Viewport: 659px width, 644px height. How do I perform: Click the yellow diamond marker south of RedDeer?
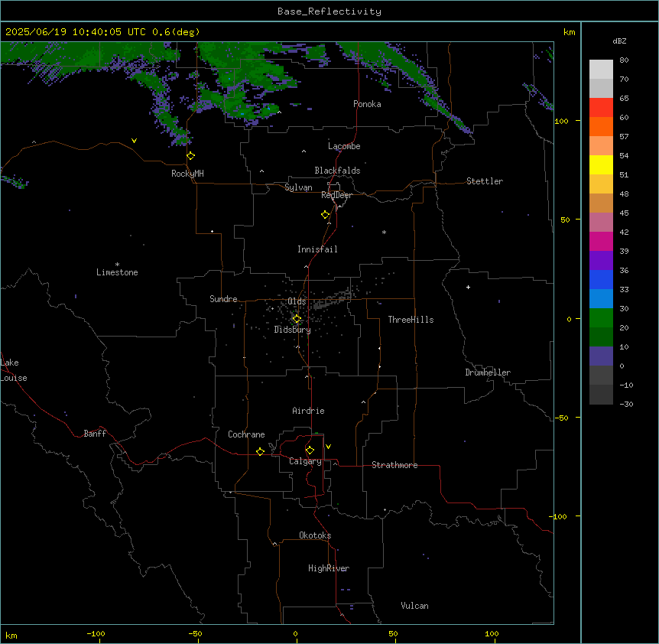325,215
